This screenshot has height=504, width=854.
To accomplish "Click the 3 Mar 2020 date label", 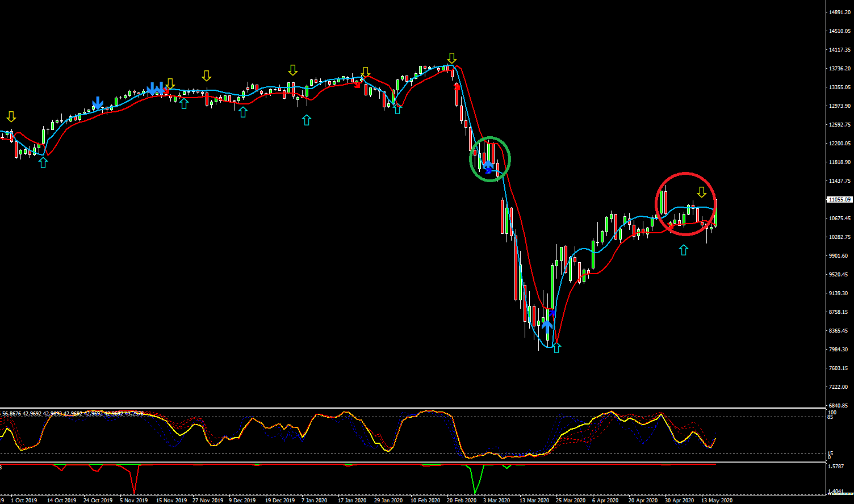I will (497, 501).
